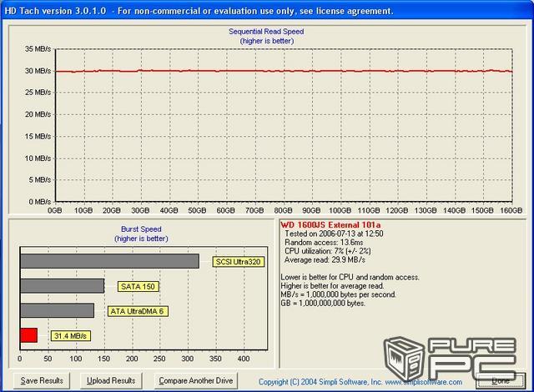Click the 31.4 MB/s label
This screenshot has width=534, height=392.
[x=70, y=336]
